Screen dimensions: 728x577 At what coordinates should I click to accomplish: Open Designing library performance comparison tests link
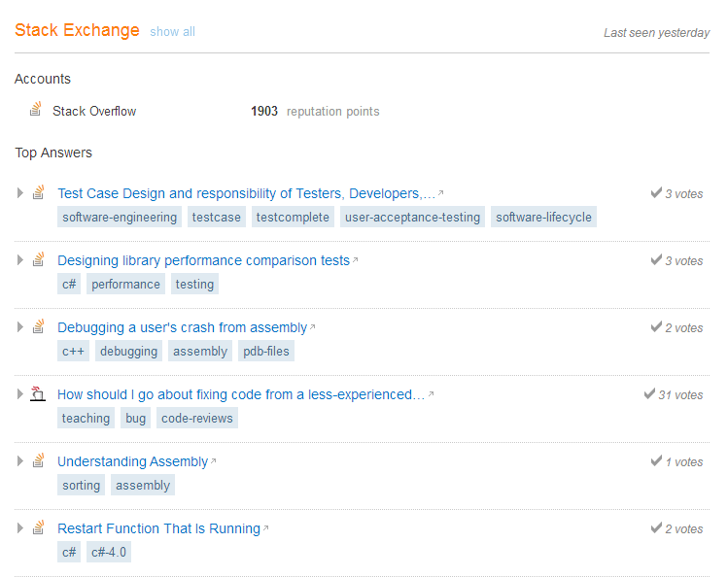point(203,260)
